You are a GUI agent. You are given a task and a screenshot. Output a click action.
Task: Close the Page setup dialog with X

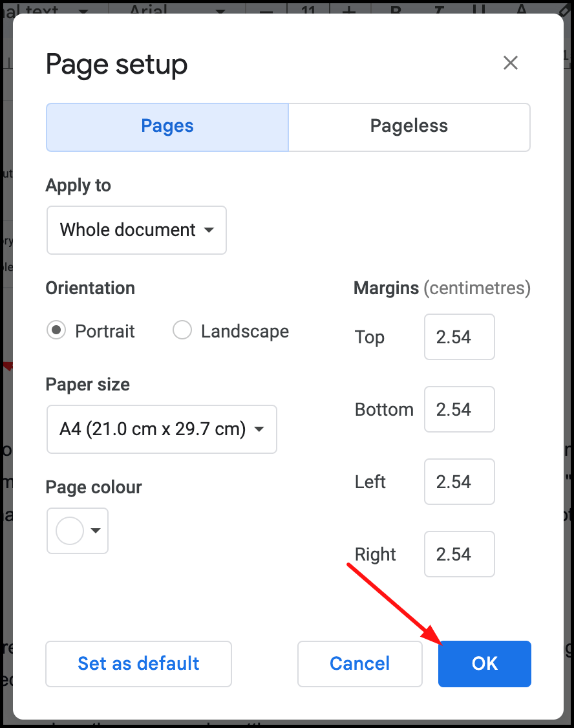(x=511, y=63)
